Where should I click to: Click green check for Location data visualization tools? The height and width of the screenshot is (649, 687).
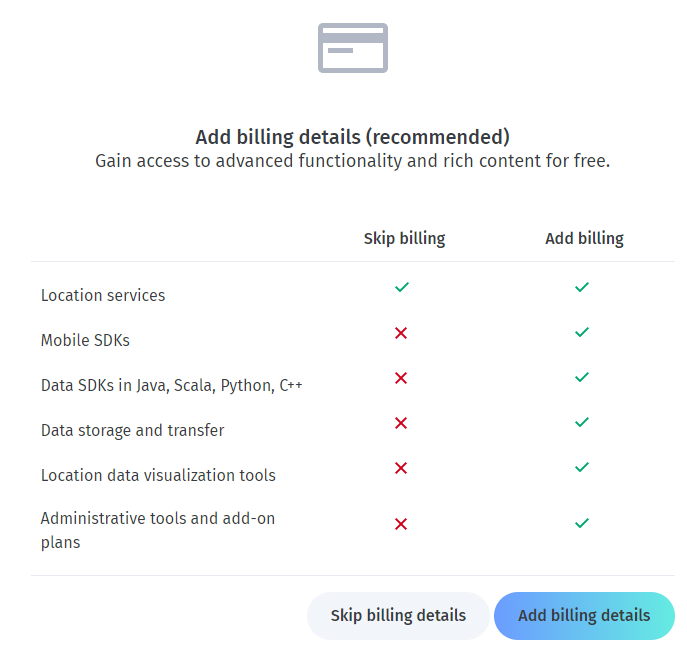tap(582, 468)
